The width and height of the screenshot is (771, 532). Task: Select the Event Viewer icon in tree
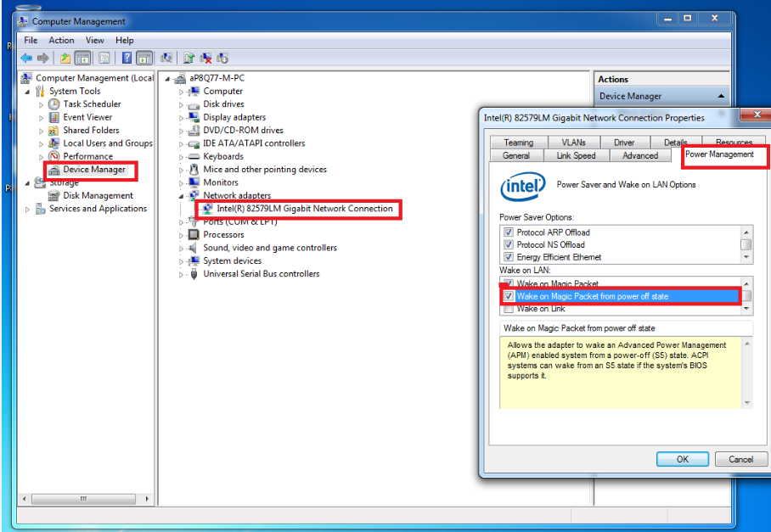tap(54, 117)
